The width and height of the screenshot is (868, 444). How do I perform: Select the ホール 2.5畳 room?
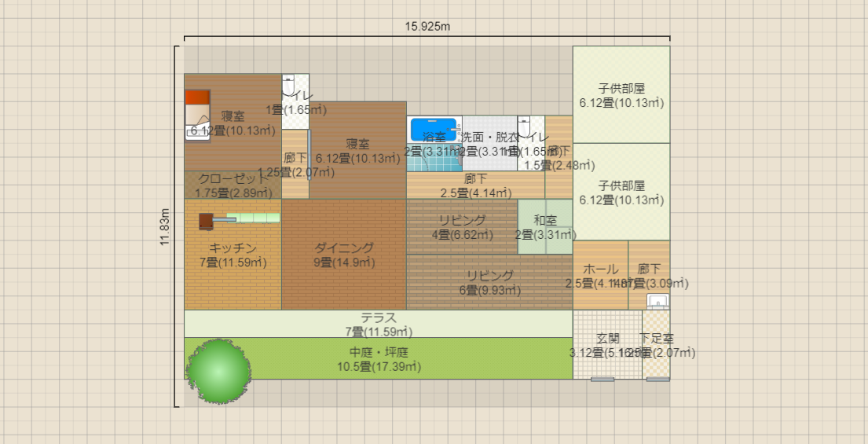coord(601,275)
